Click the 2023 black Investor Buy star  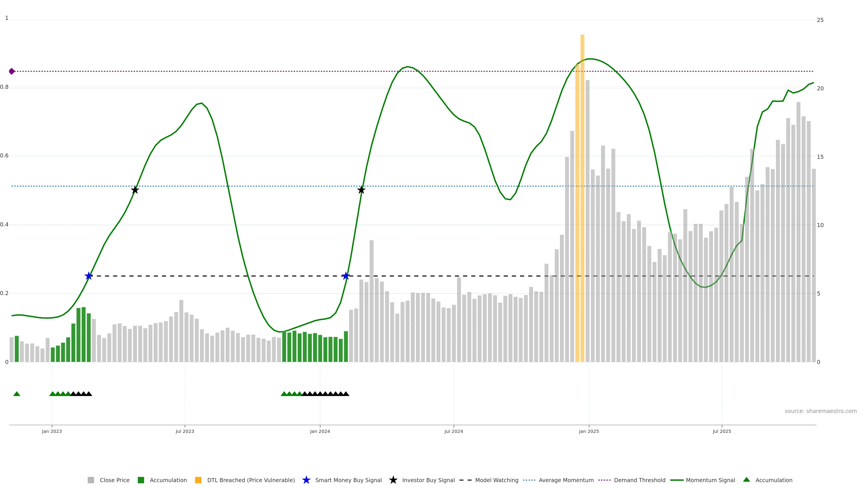coord(135,190)
